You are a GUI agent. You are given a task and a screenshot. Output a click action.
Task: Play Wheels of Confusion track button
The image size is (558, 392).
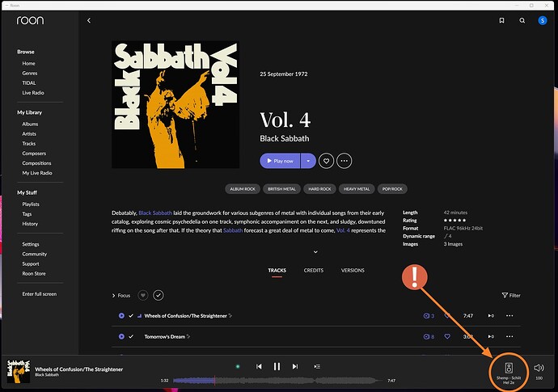click(x=121, y=315)
